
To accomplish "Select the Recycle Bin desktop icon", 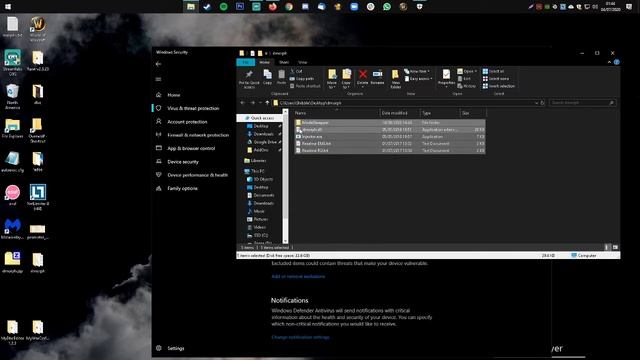I will [x=12, y=96].
